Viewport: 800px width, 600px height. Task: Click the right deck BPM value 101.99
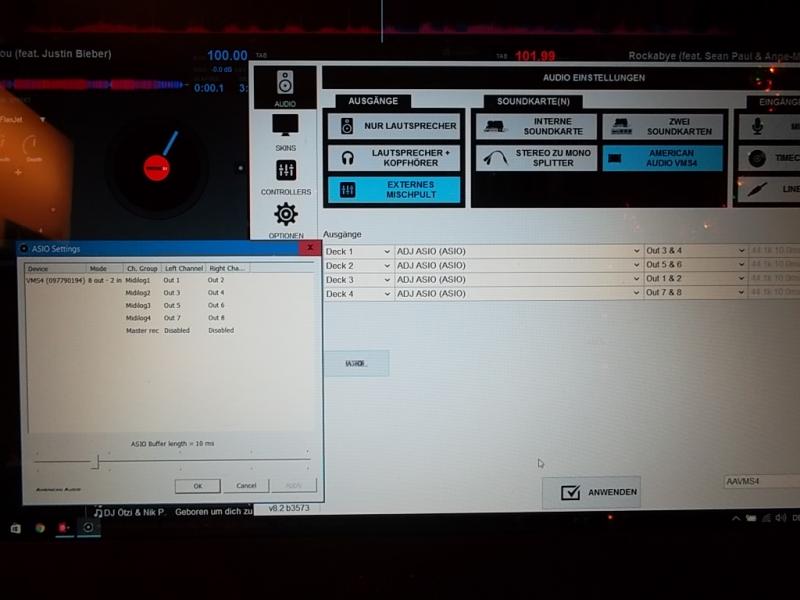point(535,56)
